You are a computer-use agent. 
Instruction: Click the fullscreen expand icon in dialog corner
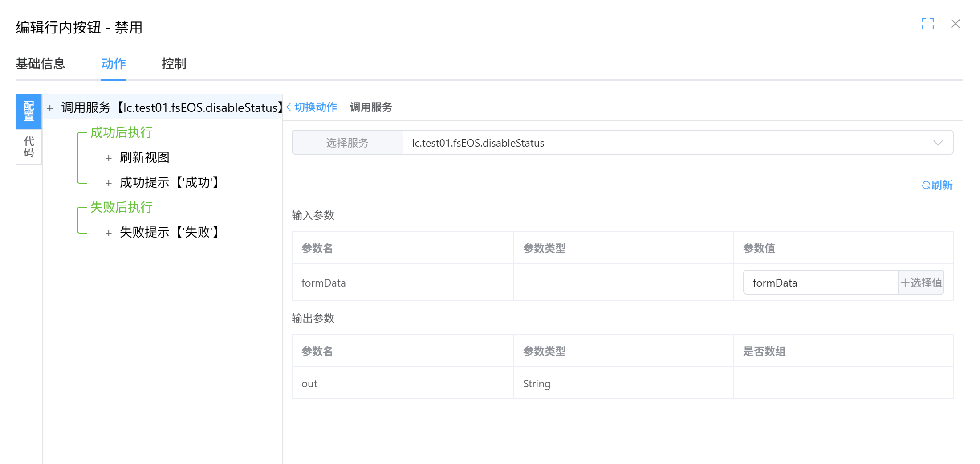(x=928, y=24)
